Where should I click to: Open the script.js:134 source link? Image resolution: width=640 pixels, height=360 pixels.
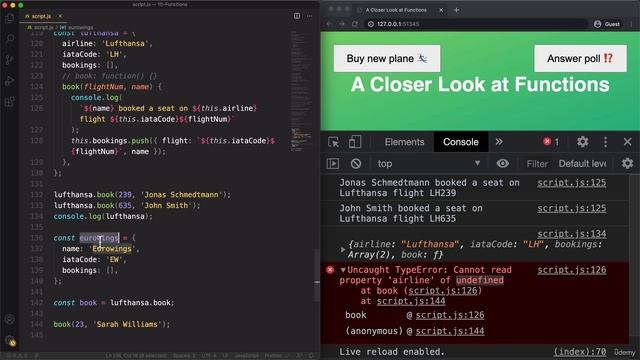(x=571, y=234)
